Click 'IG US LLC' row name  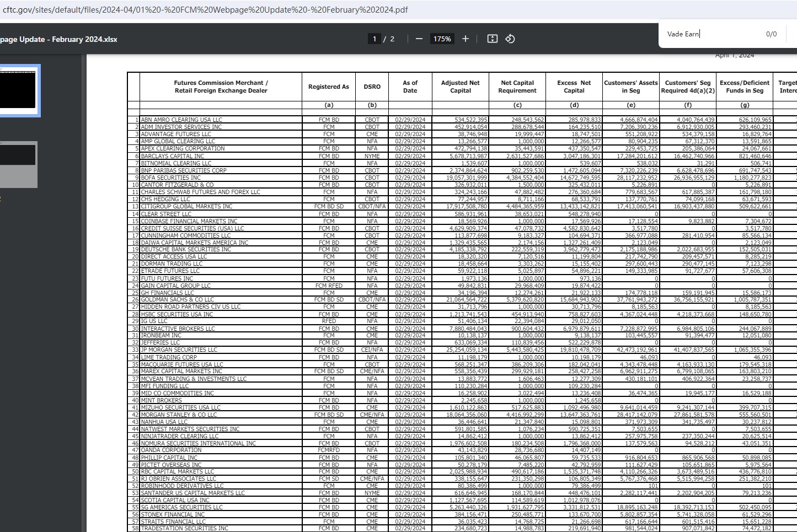[x=154, y=321]
